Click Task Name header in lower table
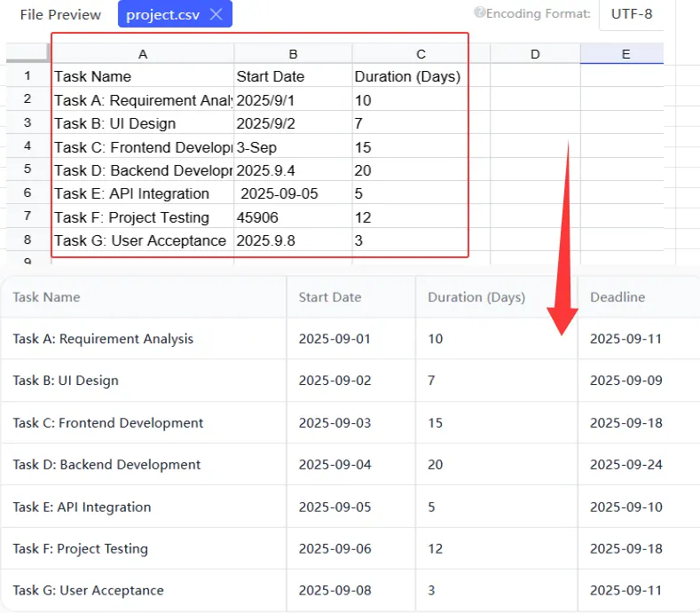The image size is (700, 613). (x=46, y=297)
